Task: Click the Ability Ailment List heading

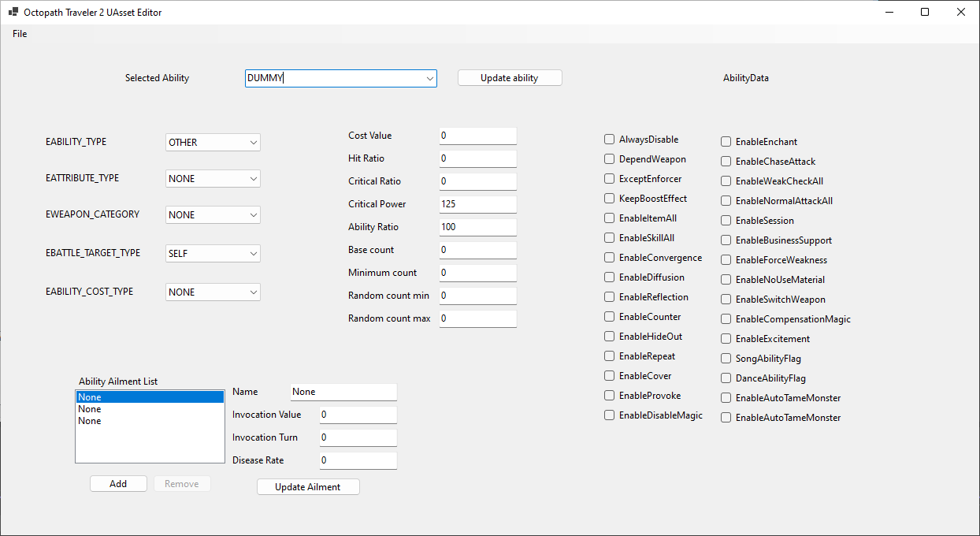Action: coord(118,382)
